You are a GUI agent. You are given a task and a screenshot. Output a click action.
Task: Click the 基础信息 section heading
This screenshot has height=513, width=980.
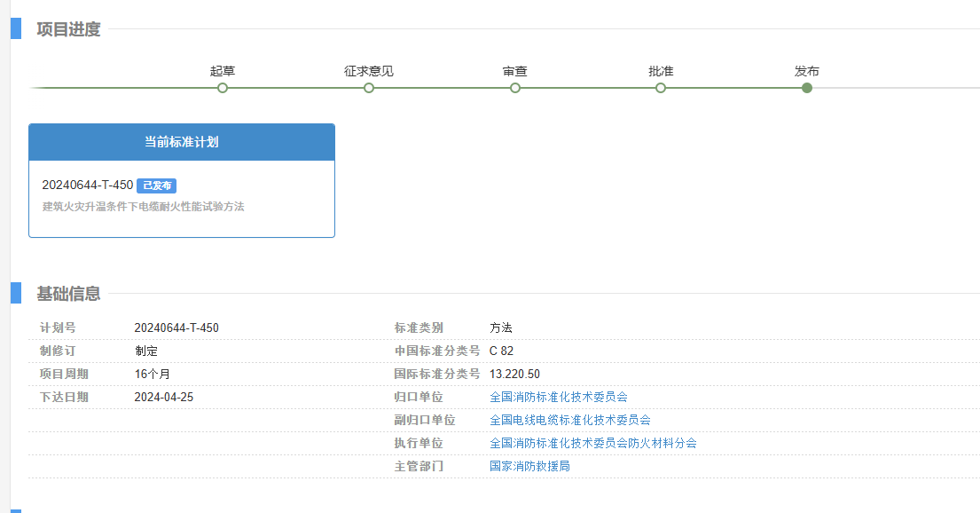click(68, 294)
